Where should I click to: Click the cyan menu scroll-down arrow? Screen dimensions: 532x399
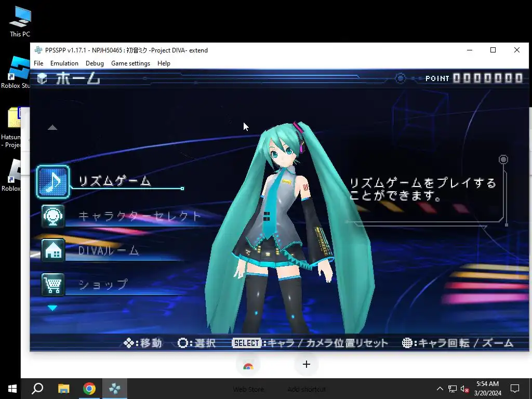click(52, 308)
